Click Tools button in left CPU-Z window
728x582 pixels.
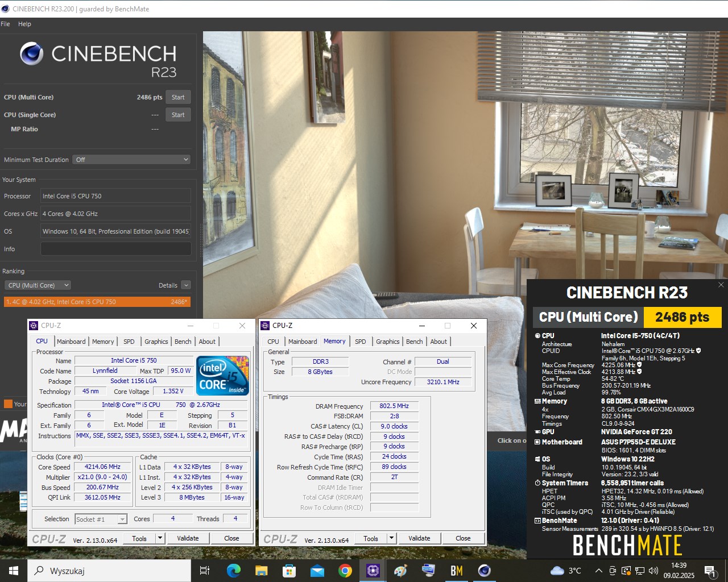click(x=139, y=538)
